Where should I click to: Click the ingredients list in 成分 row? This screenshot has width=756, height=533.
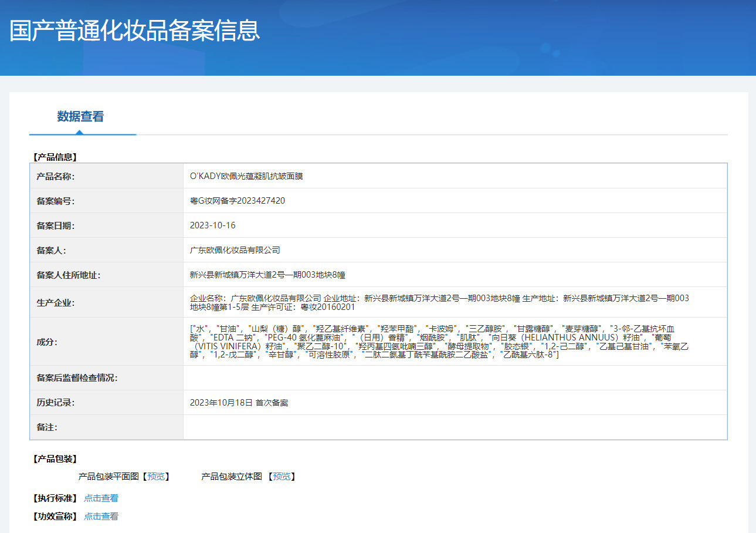[x=439, y=342]
